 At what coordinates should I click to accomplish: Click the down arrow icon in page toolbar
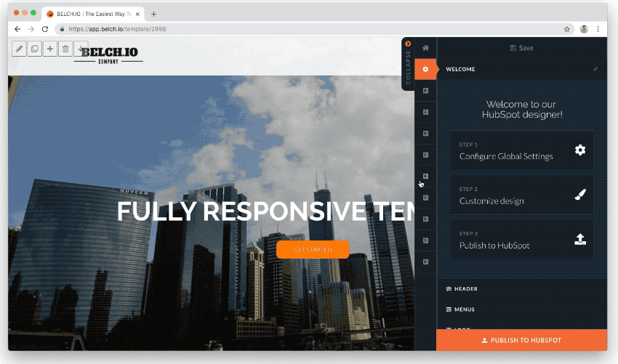pyautogui.click(x=81, y=49)
